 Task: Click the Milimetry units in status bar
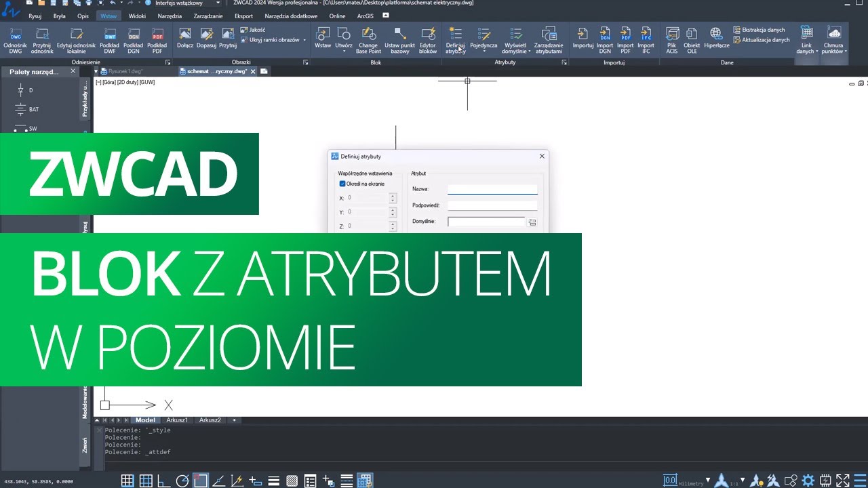pos(690,484)
